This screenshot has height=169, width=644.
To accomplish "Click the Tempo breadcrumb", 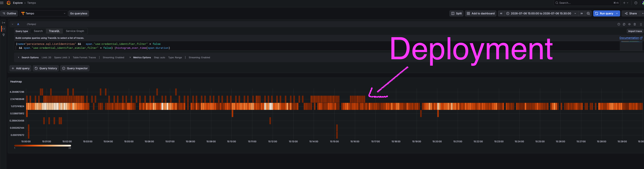I will click(31, 3).
